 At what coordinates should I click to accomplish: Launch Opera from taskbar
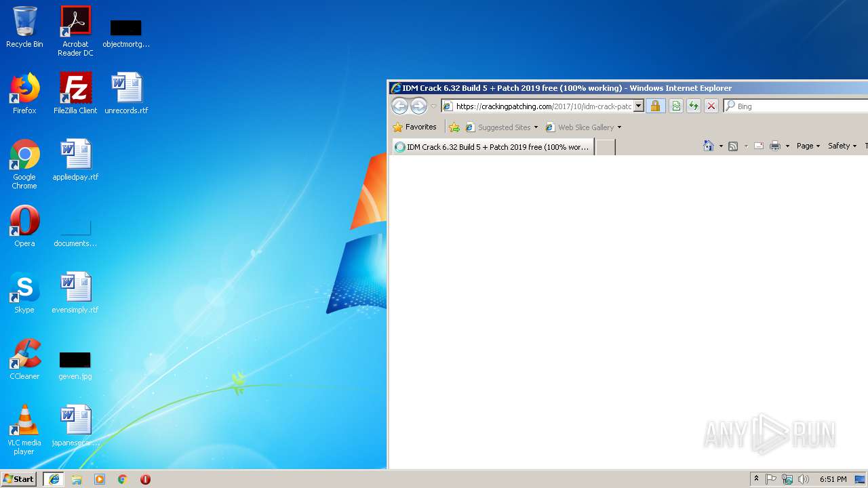click(145, 479)
